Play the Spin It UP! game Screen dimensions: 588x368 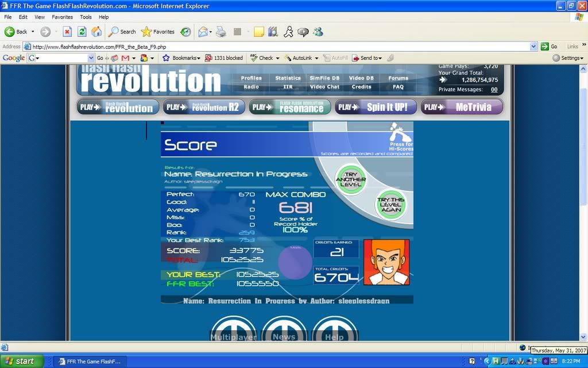[376, 107]
